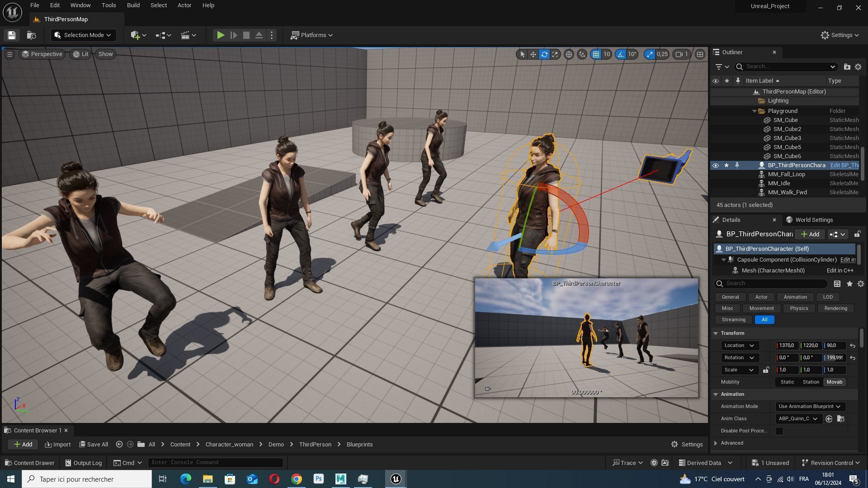Open camera speed setting
868x488 pixels.
tap(682, 54)
